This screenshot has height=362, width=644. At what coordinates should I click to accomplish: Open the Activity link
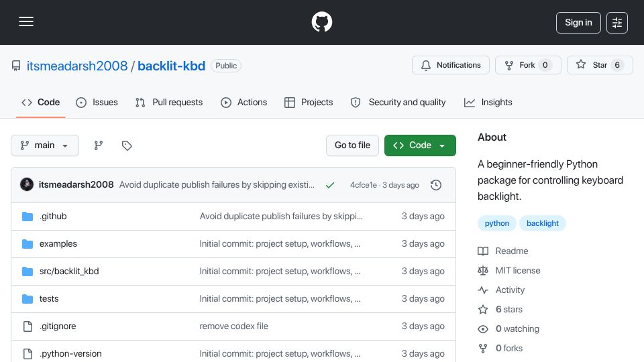point(510,290)
